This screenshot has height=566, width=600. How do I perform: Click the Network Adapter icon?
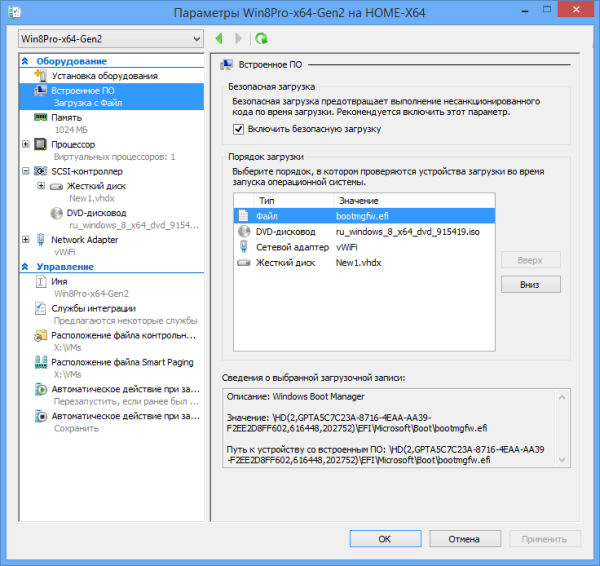[x=41, y=240]
